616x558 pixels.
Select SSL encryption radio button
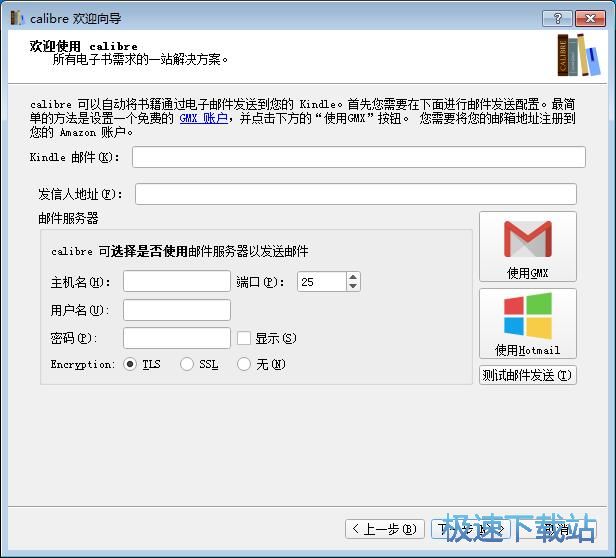pos(187,364)
